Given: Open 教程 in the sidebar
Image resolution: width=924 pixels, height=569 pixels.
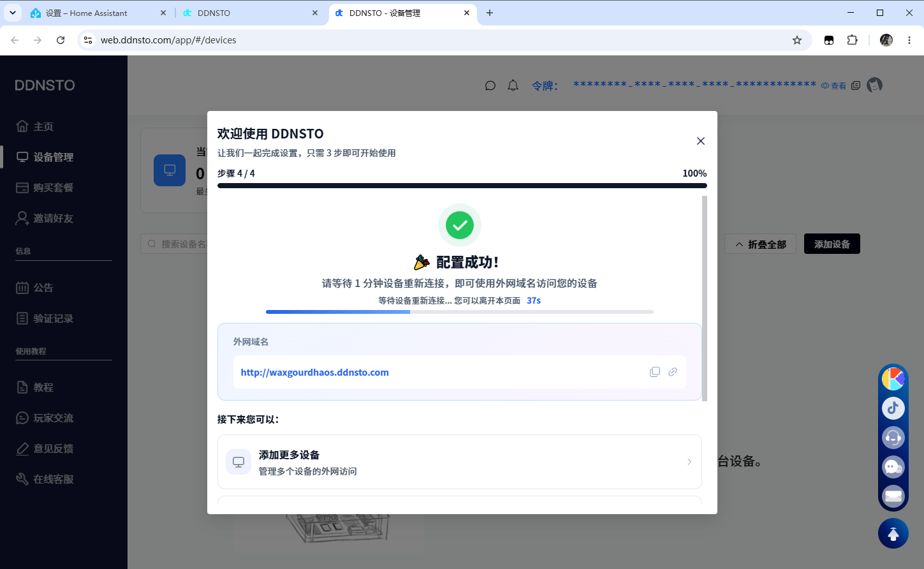Looking at the screenshot, I should 35,387.
